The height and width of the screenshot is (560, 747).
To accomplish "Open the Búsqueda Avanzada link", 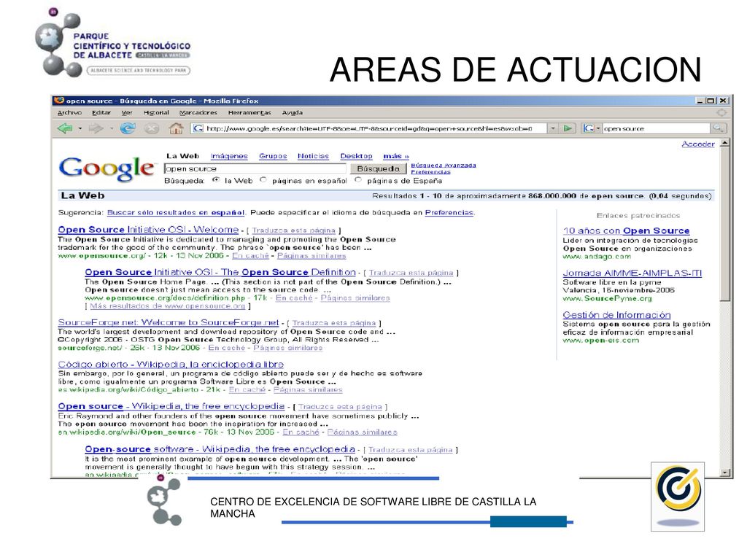I will pos(444,166).
